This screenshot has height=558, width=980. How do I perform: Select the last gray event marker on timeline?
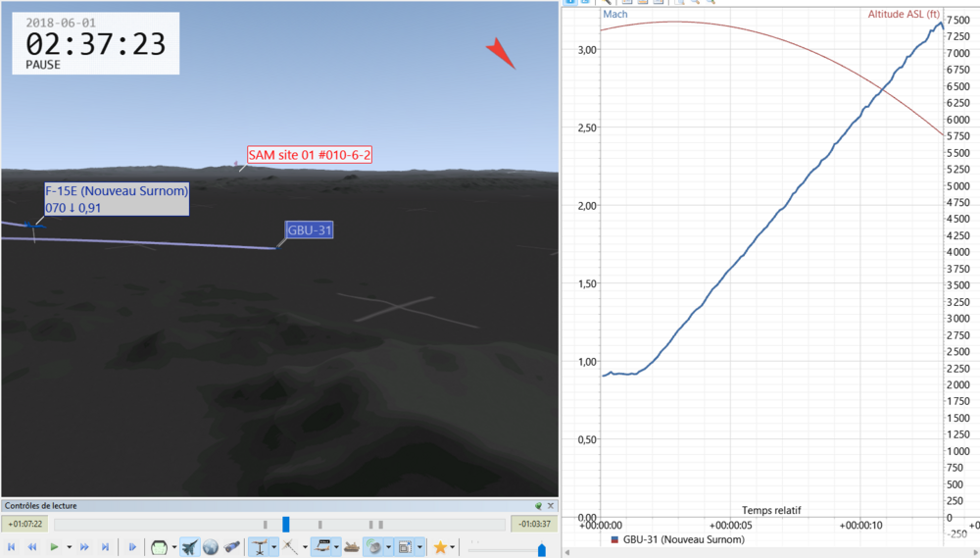(380, 525)
